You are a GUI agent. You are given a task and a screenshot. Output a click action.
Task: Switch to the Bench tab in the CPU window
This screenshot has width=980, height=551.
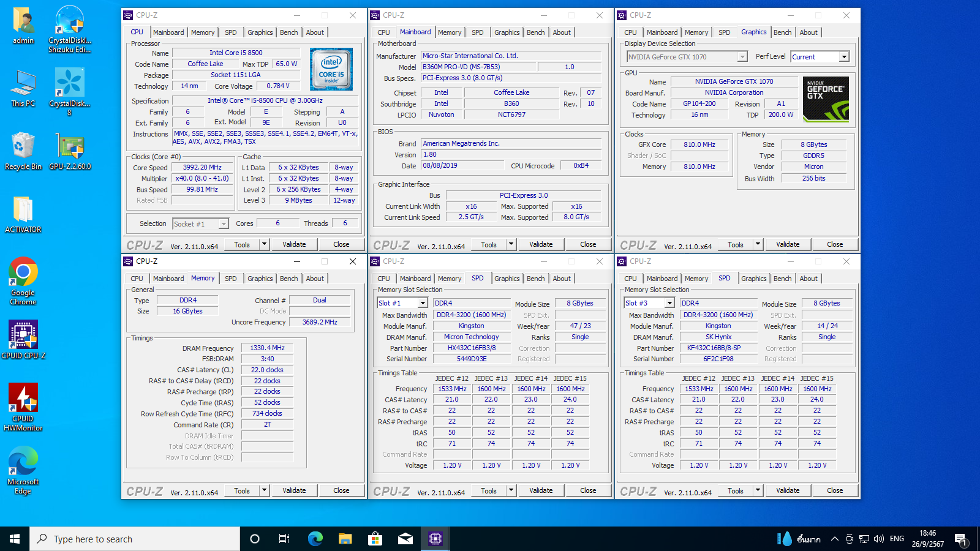point(289,32)
